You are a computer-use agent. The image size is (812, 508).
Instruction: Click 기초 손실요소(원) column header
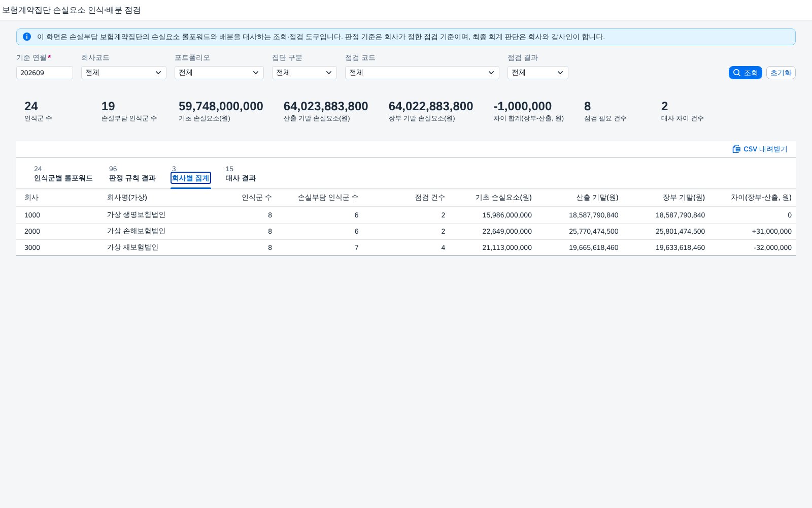pyautogui.click(x=503, y=198)
